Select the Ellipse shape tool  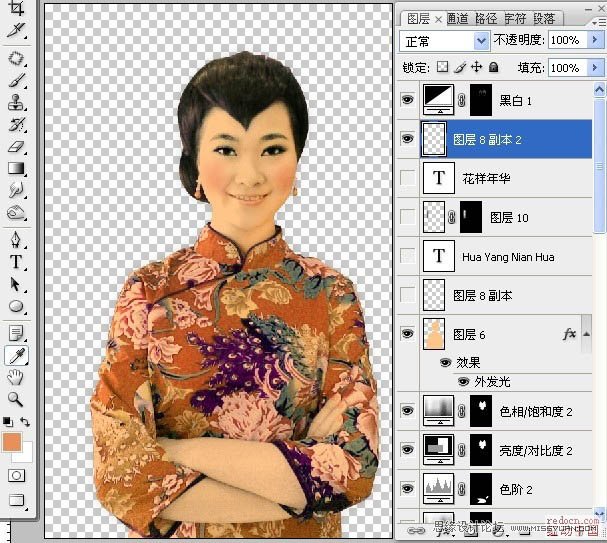pos(16,306)
